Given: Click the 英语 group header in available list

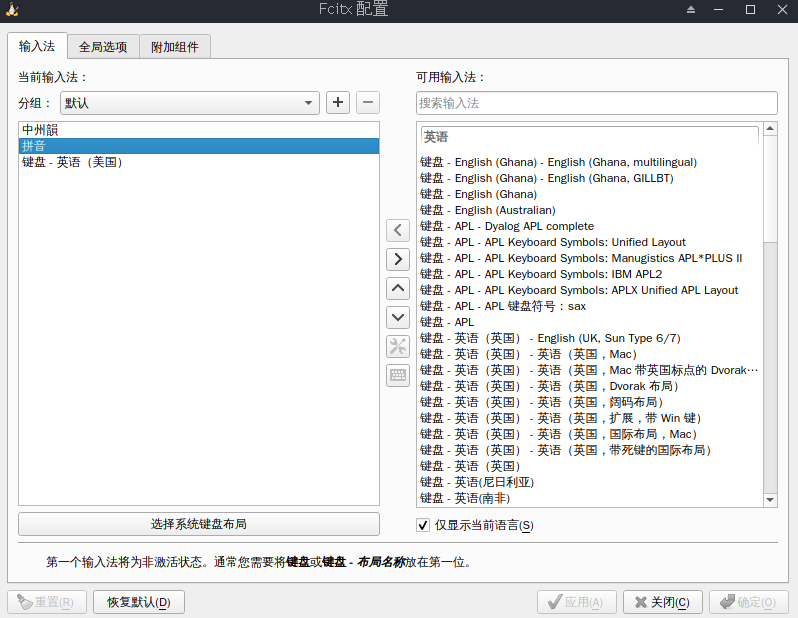Looking at the screenshot, I should click(590, 137).
